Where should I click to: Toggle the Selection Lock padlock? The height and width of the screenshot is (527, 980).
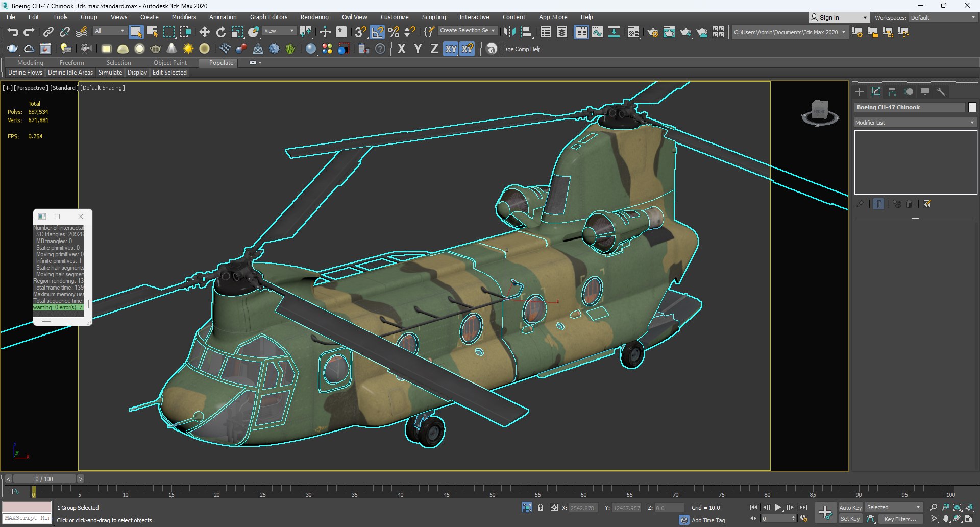(540, 507)
